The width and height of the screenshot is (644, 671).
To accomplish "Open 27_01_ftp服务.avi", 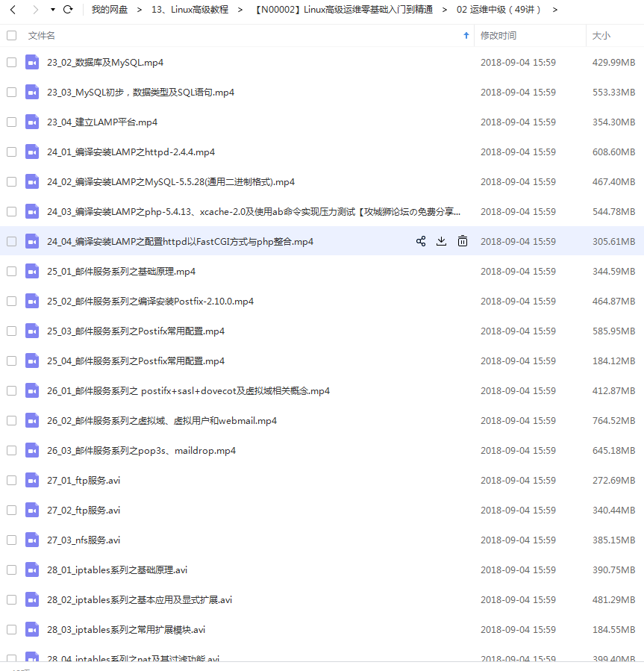I will point(84,481).
